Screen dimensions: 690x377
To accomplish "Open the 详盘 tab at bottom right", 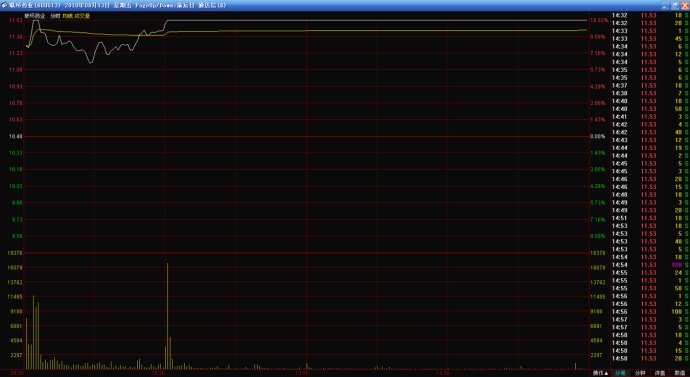I will pyautogui.click(x=660, y=373).
